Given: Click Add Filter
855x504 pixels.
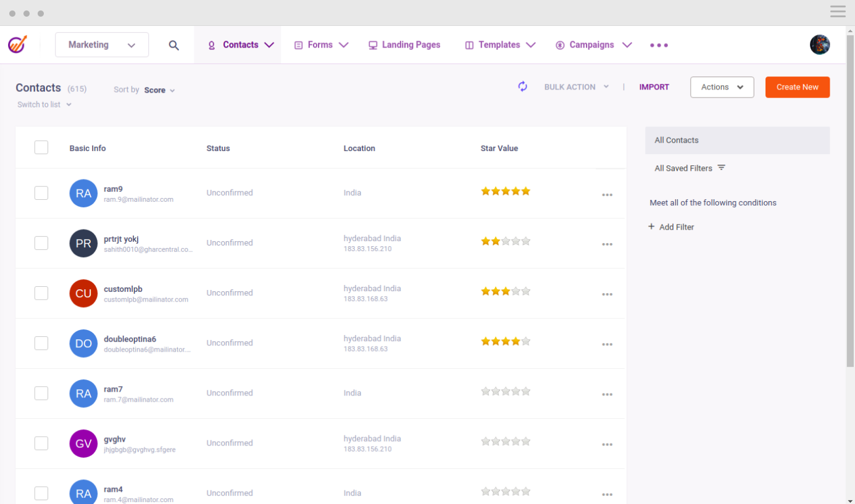Looking at the screenshot, I should click(x=671, y=227).
